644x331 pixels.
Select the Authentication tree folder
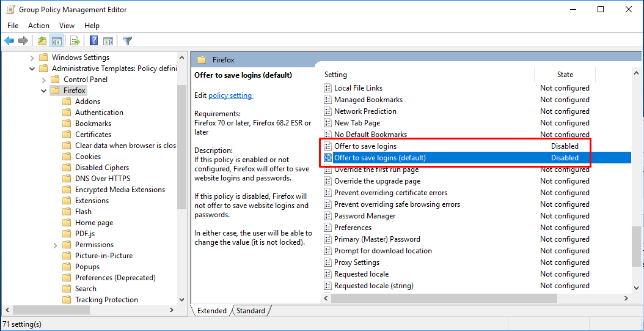tap(99, 112)
